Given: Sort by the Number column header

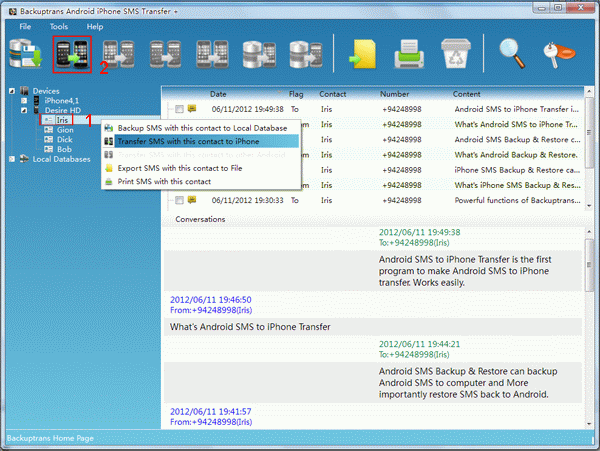Looking at the screenshot, I should tap(394, 94).
